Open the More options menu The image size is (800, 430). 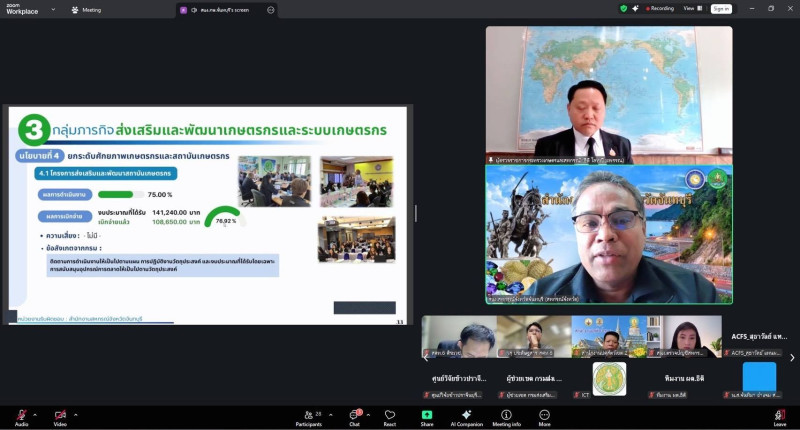544,415
